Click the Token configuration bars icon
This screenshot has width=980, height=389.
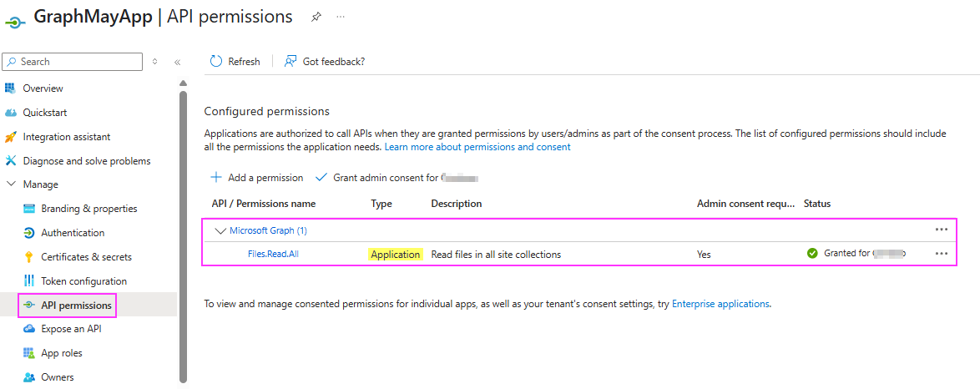28,280
